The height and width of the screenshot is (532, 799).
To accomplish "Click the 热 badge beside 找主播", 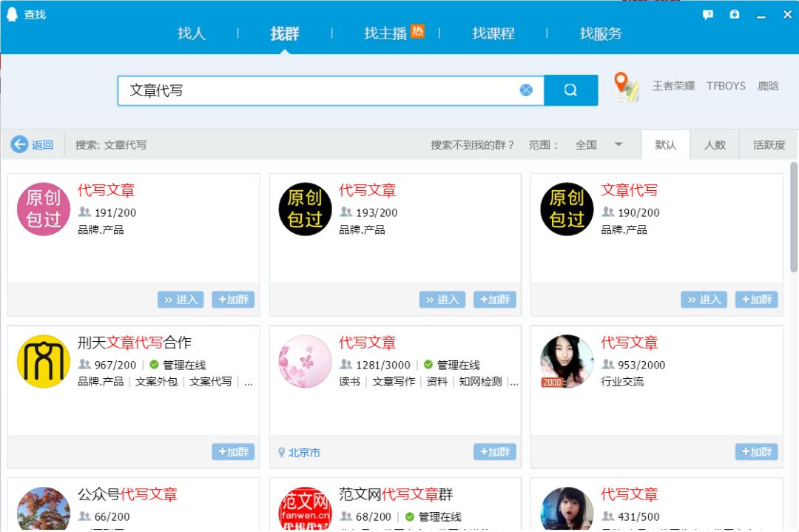I will point(417,31).
